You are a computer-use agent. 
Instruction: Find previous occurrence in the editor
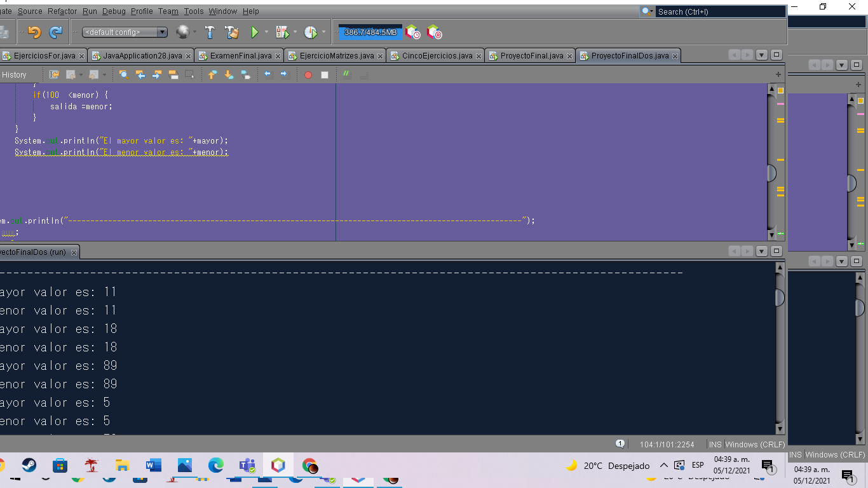pos(140,74)
